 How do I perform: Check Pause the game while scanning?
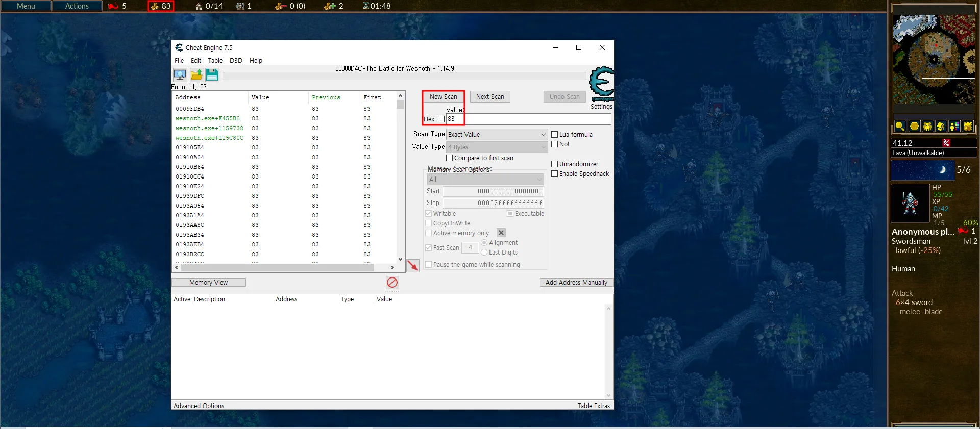pos(429,265)
